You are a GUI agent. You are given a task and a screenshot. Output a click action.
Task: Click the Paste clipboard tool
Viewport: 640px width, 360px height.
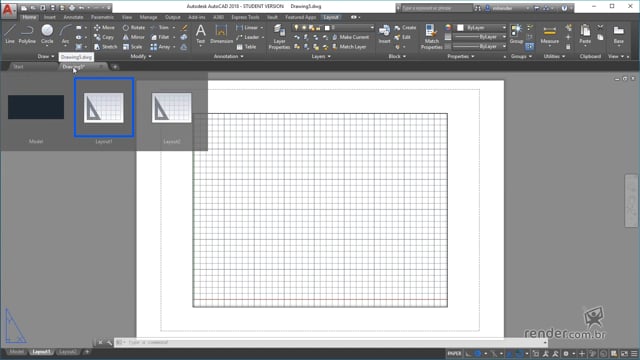585,34
